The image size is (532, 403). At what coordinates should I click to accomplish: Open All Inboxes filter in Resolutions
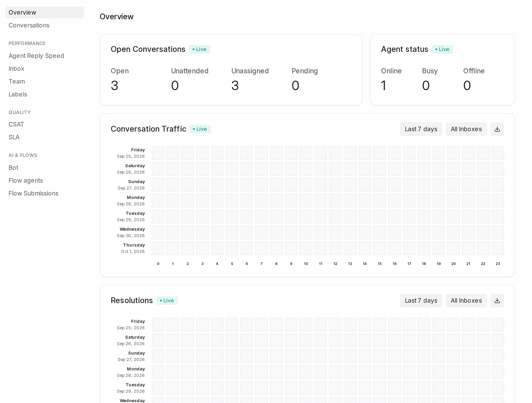(x=466, y=300)
